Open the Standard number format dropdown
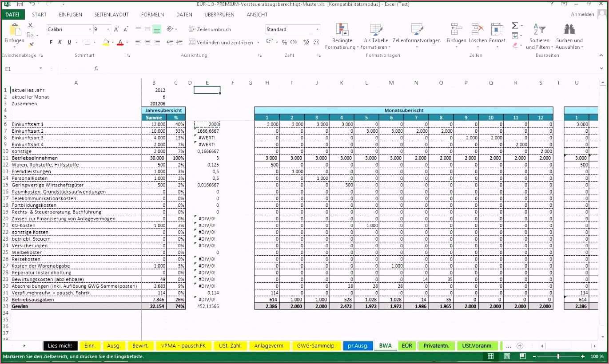The image size is (609, 364). pyautogui.click(x=318, y=29)
